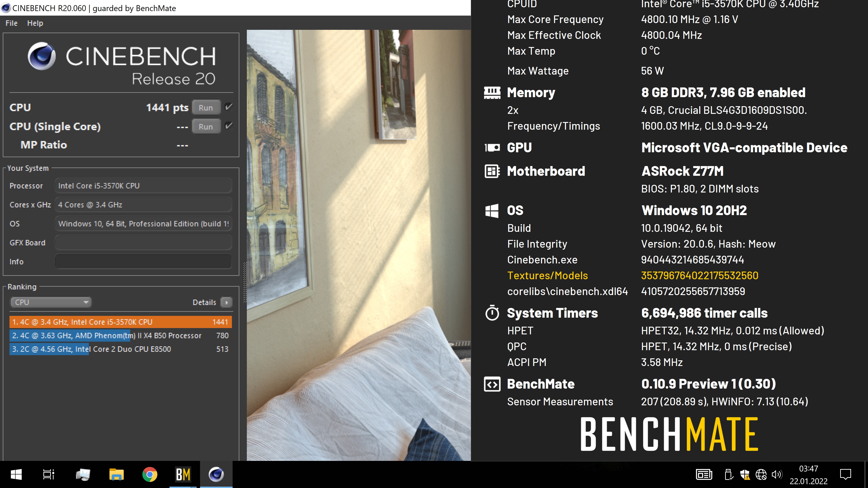Open Task View on the taskbar
The width and height of the screenshot is (868, 488).
pyautogui.click(x=49, y=474)
